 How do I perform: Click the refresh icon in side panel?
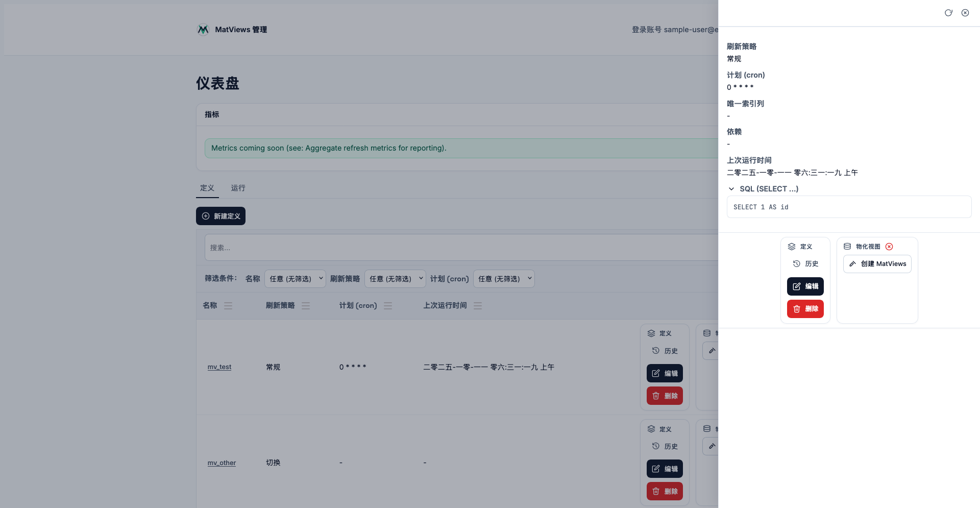click(948, 13)
